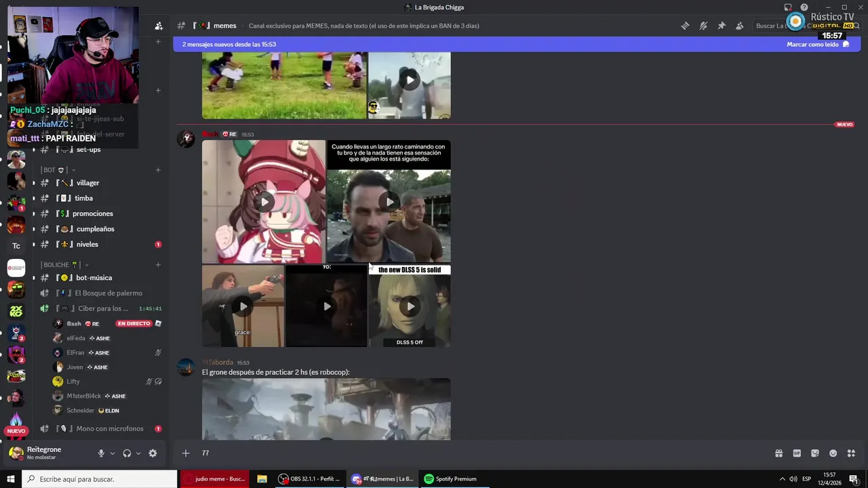Open the Tc server icon
868x488 pixels.
(x=16, y=246)
